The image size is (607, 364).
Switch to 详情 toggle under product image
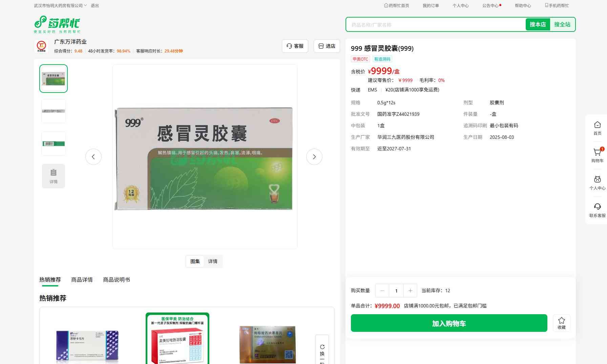pyautogui.click(x=213, y=261)
